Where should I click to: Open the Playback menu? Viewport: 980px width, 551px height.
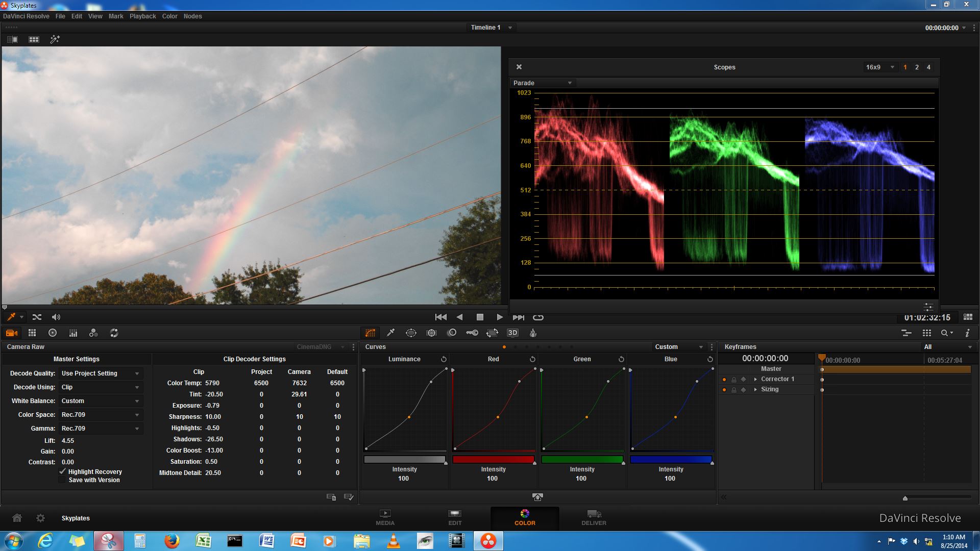click(x=142, y=16)
